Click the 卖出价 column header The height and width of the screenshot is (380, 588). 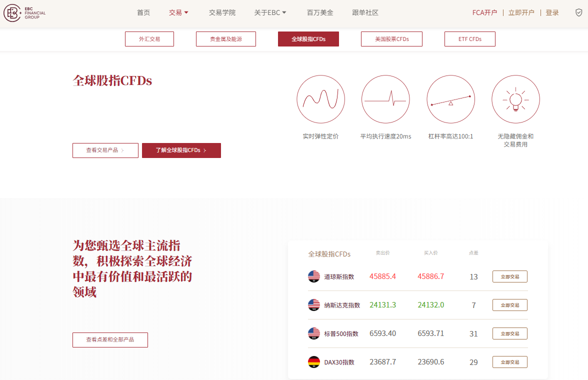[382, 253]
